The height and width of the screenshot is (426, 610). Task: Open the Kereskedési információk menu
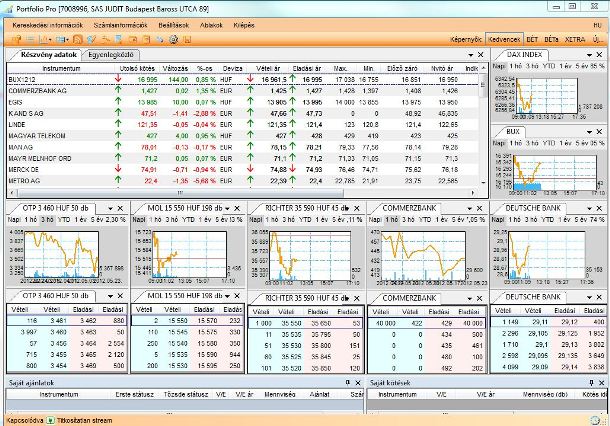[x=47, y=25]
